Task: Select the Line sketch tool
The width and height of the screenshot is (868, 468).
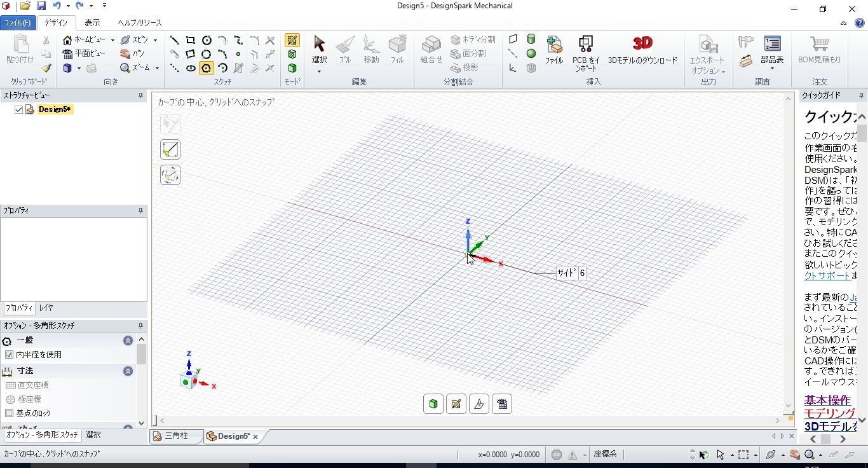Action: coord(174,40)
